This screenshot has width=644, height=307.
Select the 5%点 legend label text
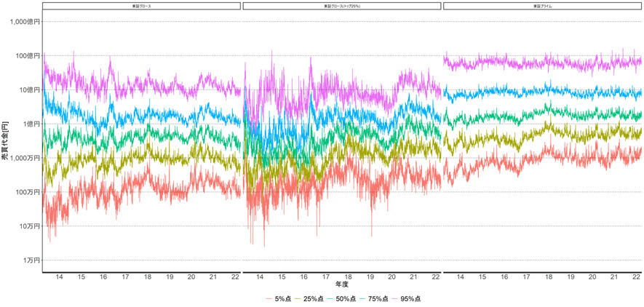click(x=284, y=299)
